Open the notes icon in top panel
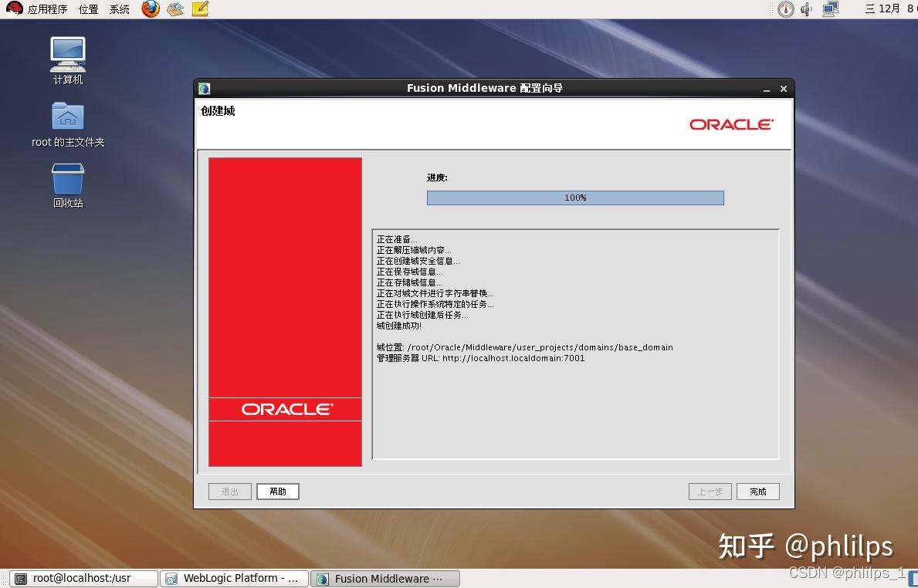 pos(200,9)
